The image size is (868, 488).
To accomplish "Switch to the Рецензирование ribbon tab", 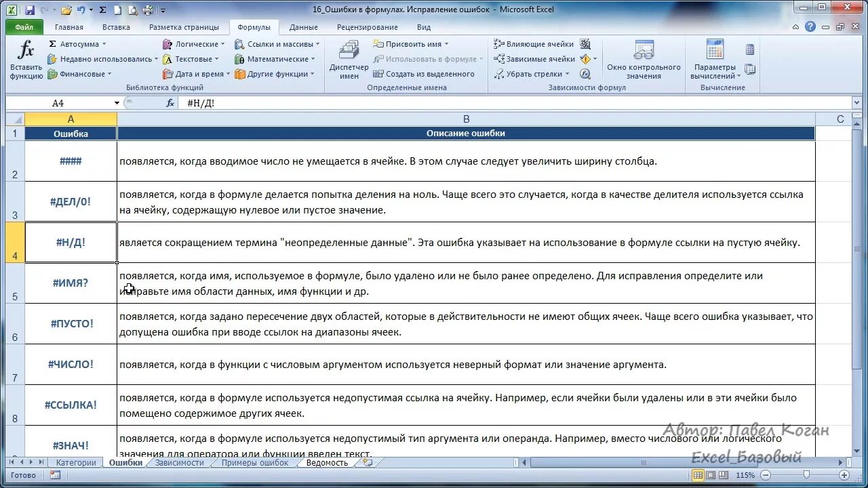I will pyautogui.click(x=367, y=27).
